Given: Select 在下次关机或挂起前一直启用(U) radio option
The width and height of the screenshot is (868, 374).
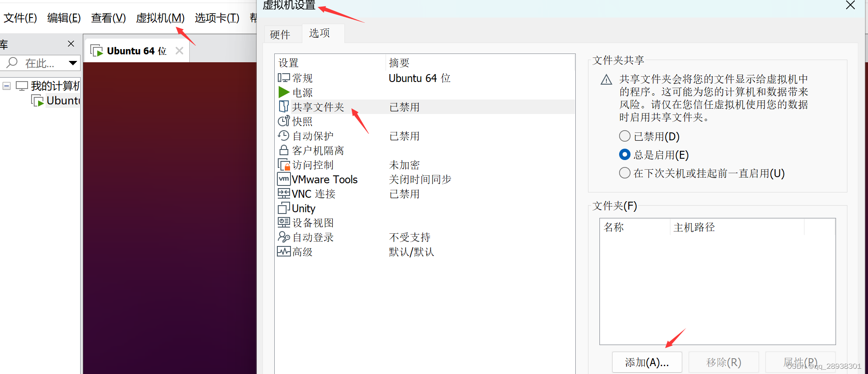Looking at the screenshot, I should (x=625, y=173).
